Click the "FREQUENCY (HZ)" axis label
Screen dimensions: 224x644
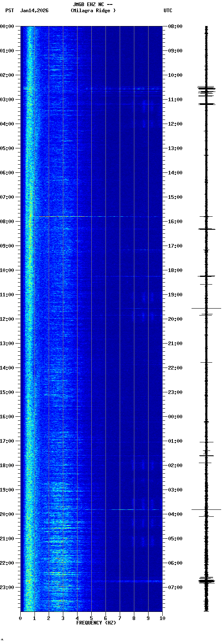pos(96,623)
